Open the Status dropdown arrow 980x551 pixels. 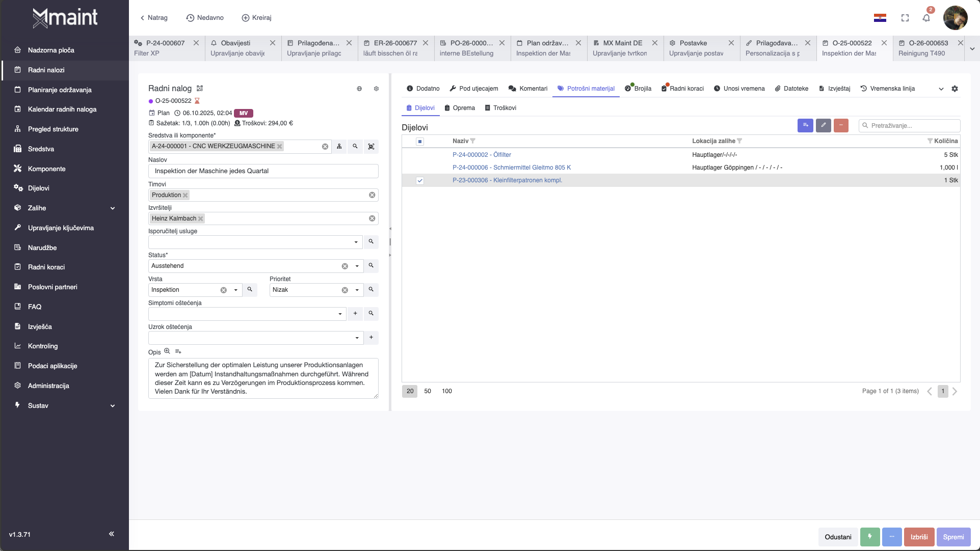[x=357, y=266]
